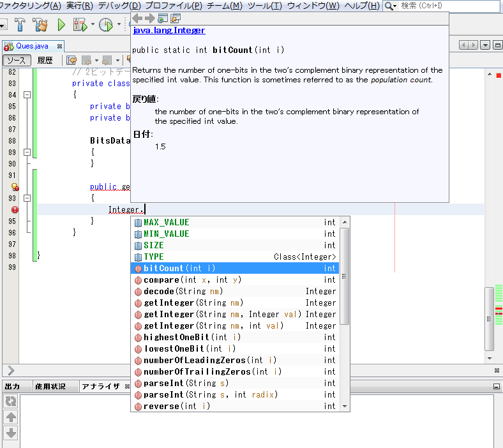
Task: Click the Debug Project toolbar icon
Action: [x=80, y=25]
